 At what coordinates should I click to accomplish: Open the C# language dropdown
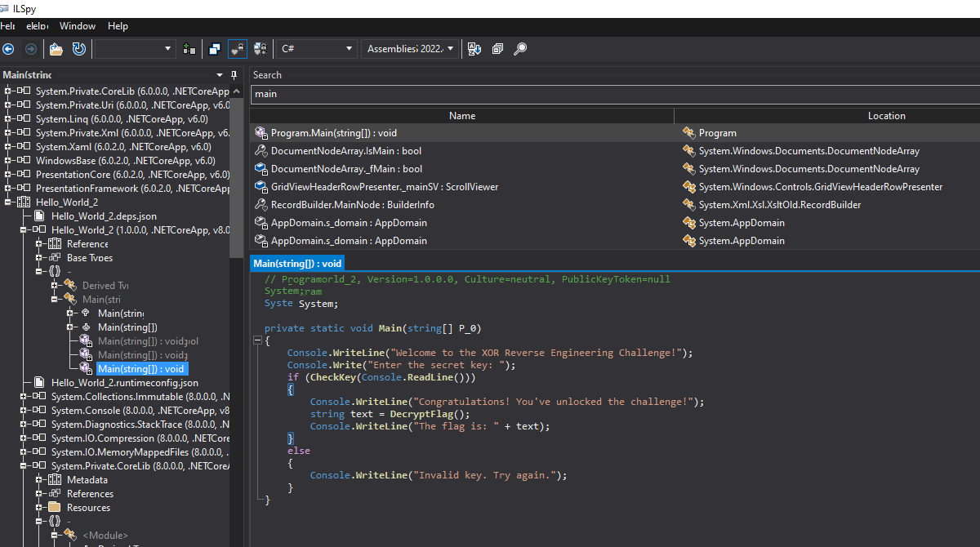coord(315,49)
